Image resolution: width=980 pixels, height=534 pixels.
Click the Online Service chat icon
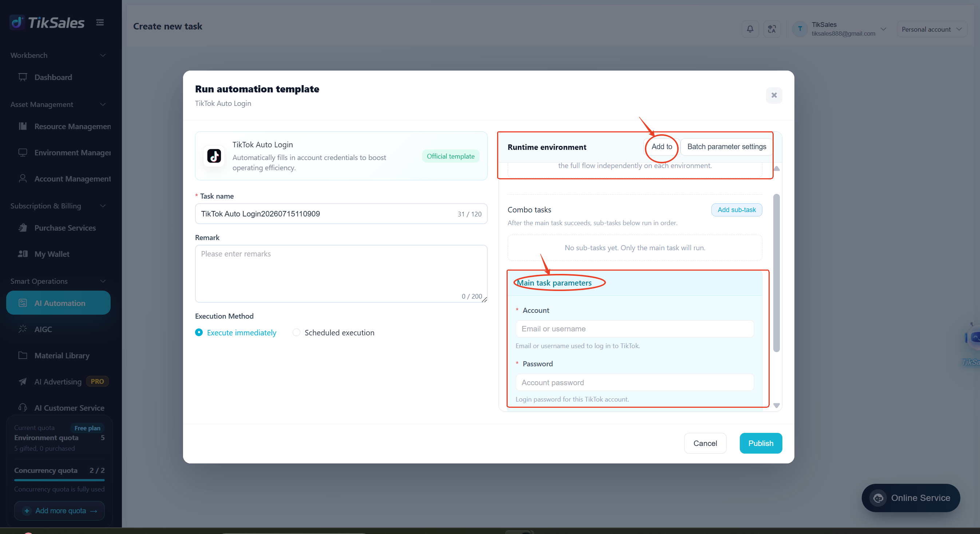878,498
